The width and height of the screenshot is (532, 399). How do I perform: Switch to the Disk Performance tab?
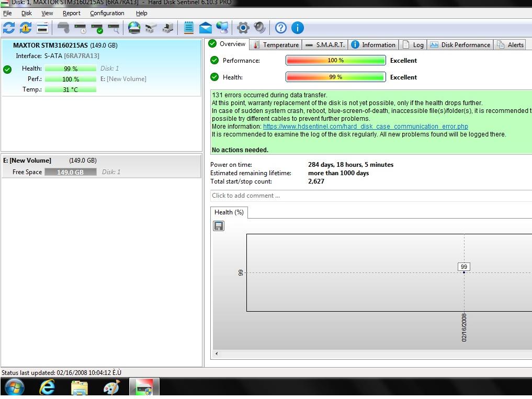(460, 45)
